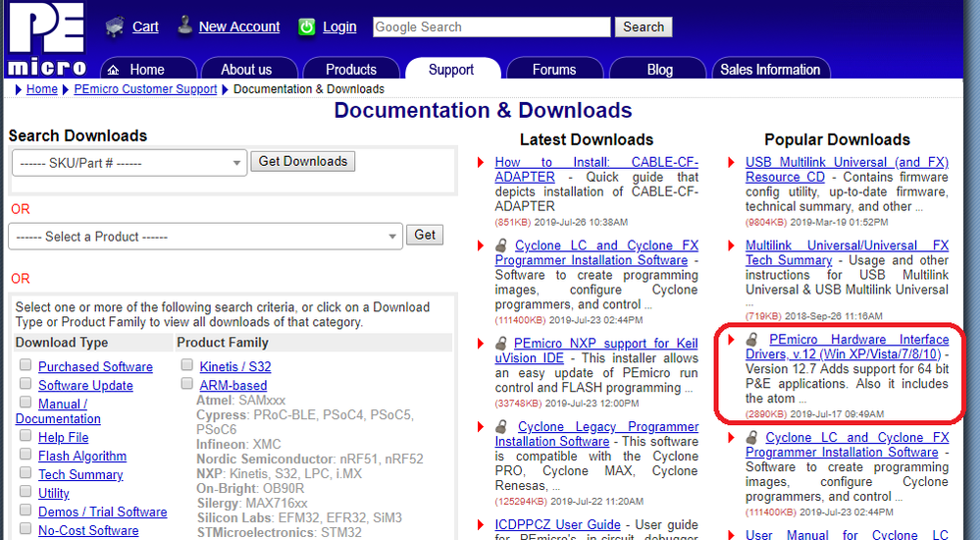Follow the Home breadcrumb link

42,88
